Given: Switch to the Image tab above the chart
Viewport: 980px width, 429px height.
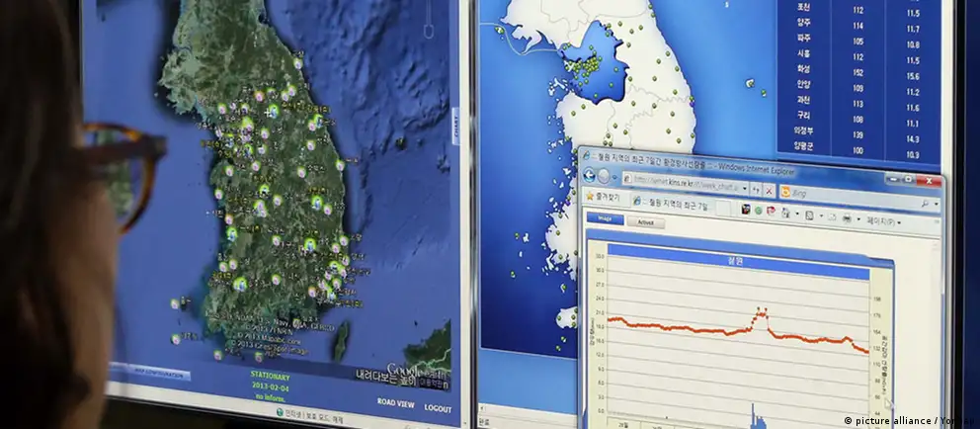Looking at the screenshot, I should click(605, 219).
